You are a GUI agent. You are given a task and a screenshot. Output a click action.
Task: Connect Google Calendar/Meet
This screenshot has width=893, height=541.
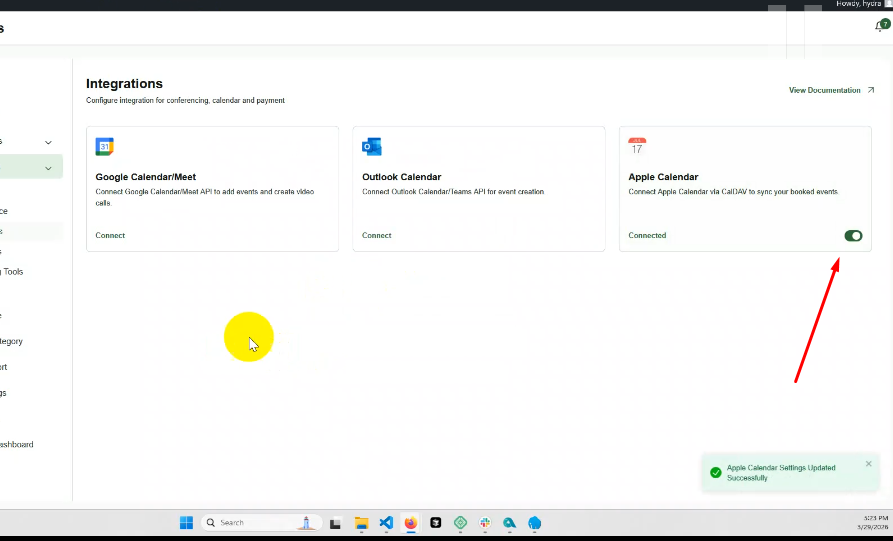[110, 236]
